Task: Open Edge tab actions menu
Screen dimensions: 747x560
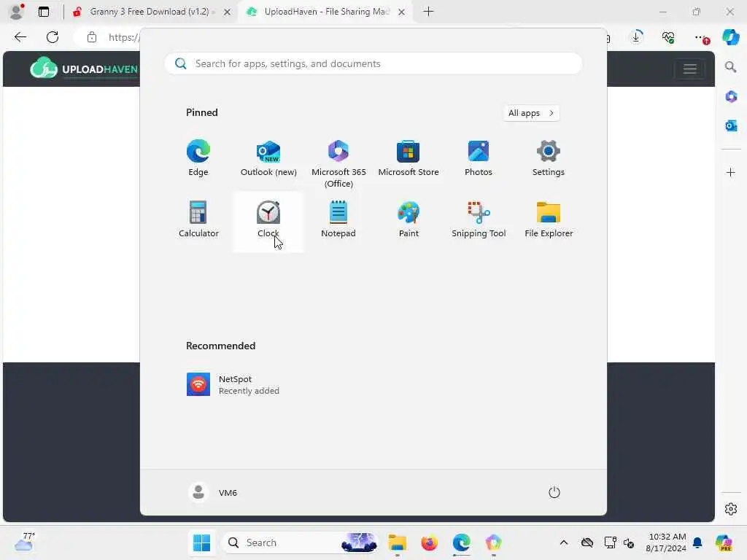Action: (x=44, y=12)
